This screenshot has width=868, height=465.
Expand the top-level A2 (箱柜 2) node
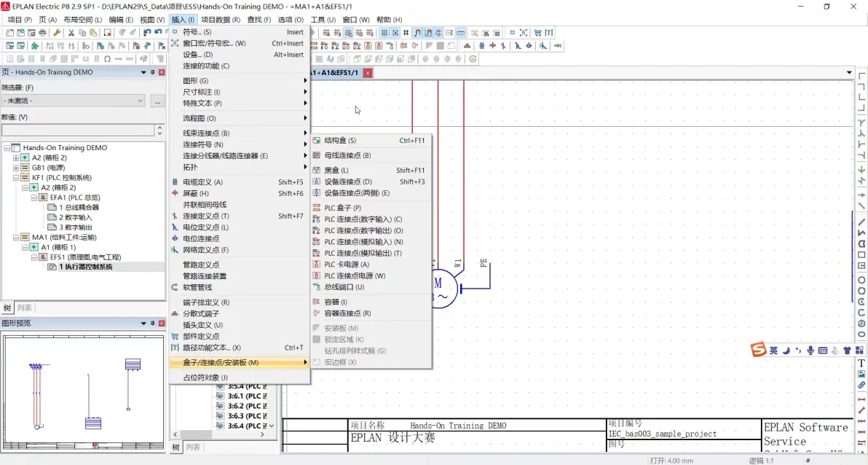pyautogui.click(x=16, y=158)
